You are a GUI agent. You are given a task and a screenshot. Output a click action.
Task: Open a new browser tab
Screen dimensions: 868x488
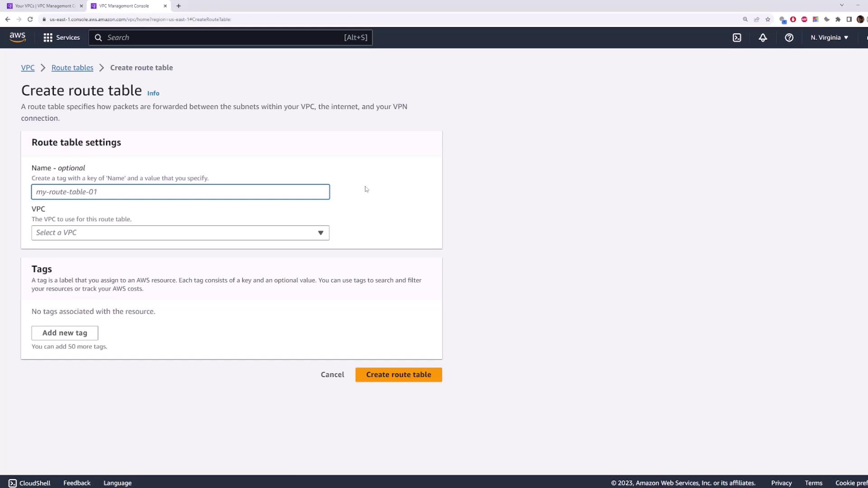(179, 6)
